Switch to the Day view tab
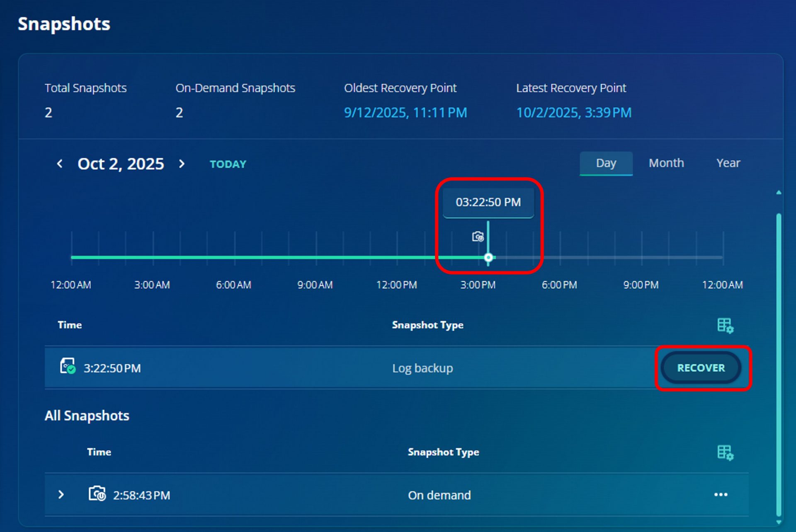The width and height of the screenshot is (796, 532). (x=606, y=163)
